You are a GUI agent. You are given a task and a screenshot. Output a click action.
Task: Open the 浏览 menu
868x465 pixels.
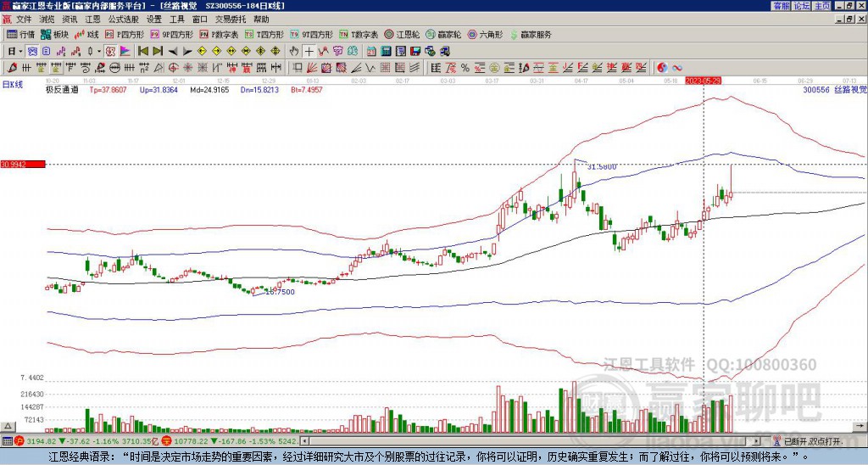click(x=47, y=20)
